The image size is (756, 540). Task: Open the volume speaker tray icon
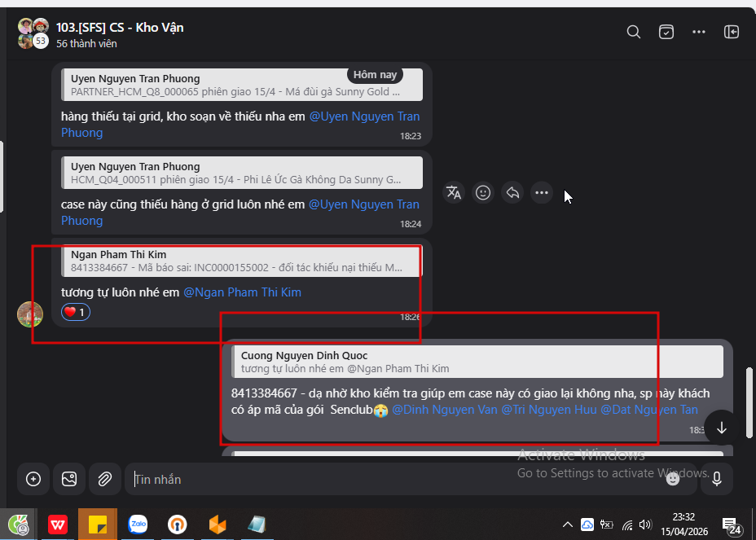point(645,525)
